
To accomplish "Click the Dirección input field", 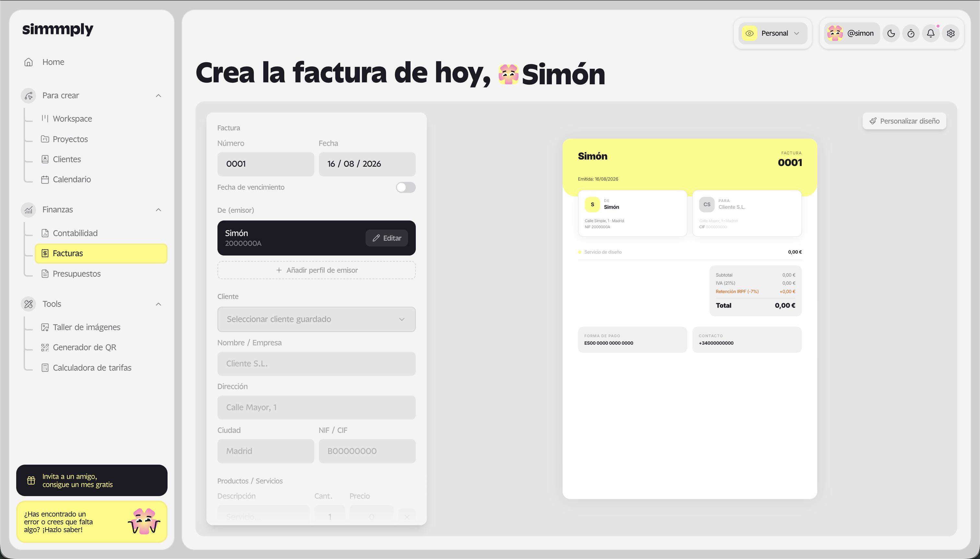I will point(316,407).
